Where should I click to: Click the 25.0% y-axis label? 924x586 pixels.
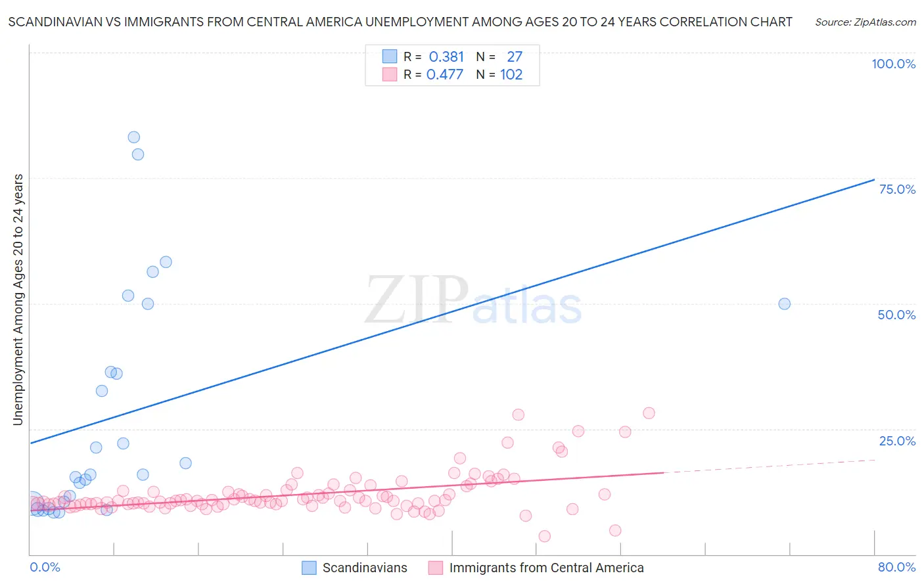click(897, 440)
